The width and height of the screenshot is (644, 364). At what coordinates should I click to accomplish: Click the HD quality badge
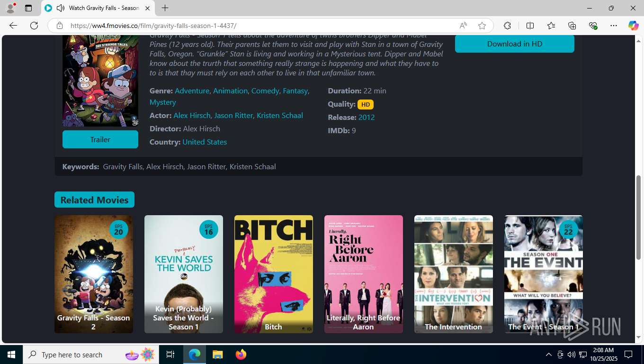coord(366,104)
